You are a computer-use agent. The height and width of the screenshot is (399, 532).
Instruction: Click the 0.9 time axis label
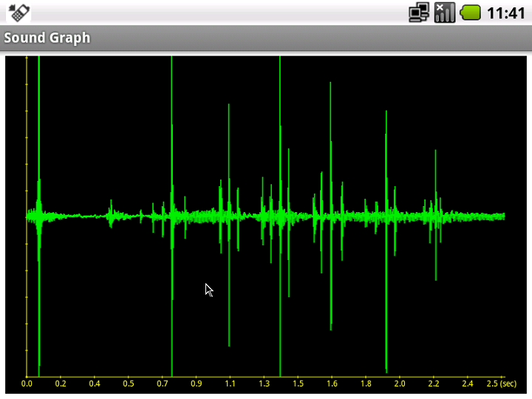196,383
